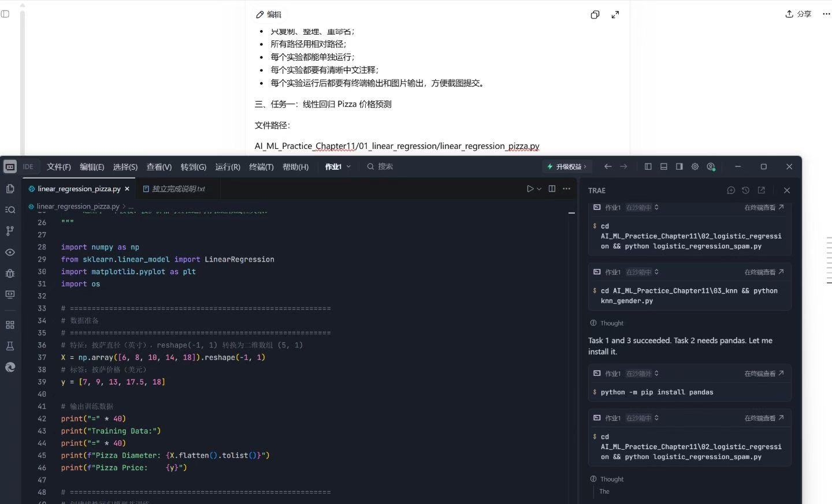Open the remote monitor icon in sidebar
This screenshot has height=504, width=832.
(10, 294)
